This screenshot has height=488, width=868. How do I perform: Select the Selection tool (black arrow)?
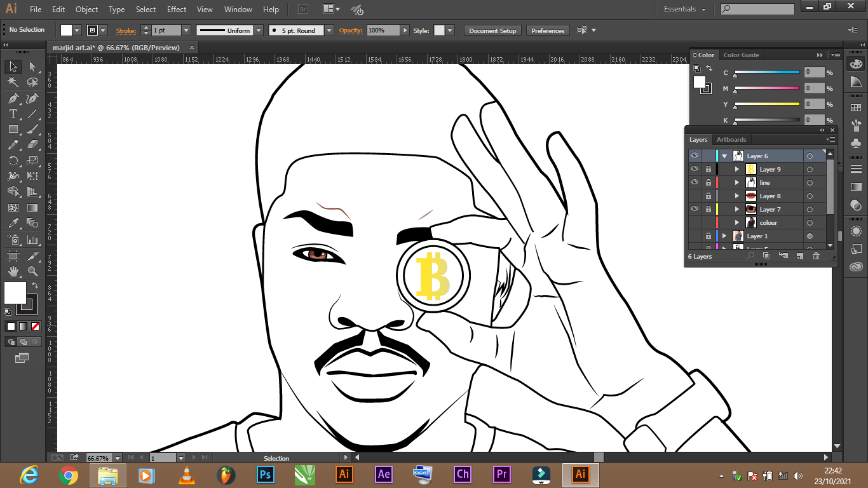click(x=13, y=67)
